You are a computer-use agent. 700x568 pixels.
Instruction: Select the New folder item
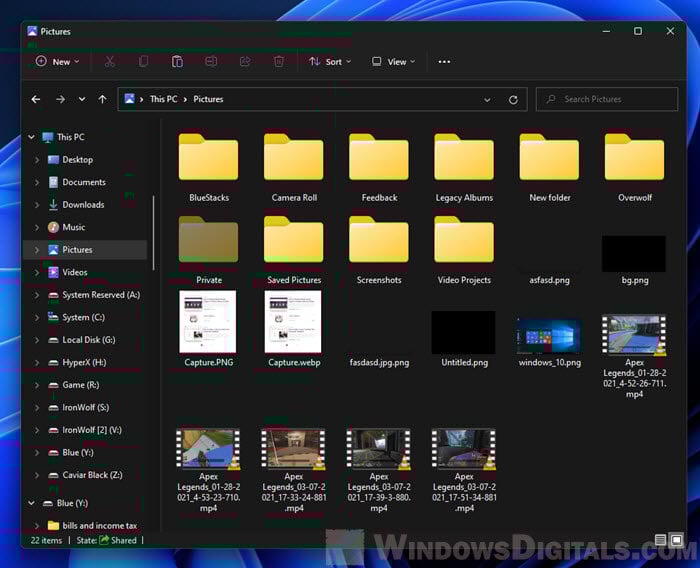tap(550, 167)
